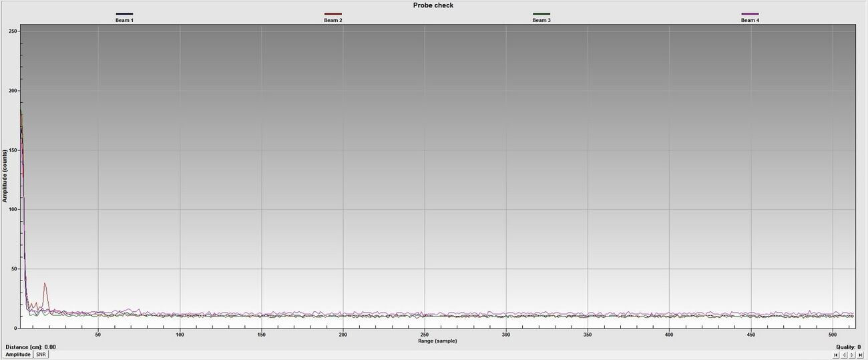868x360 pixels.
Task: Click the Beam 2 legend label
Action: (333, 20)
